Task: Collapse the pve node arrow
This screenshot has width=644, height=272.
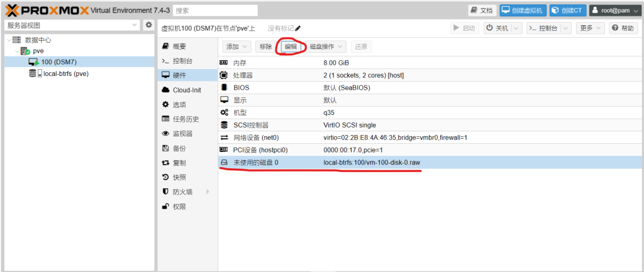Action: pos(16,51)
